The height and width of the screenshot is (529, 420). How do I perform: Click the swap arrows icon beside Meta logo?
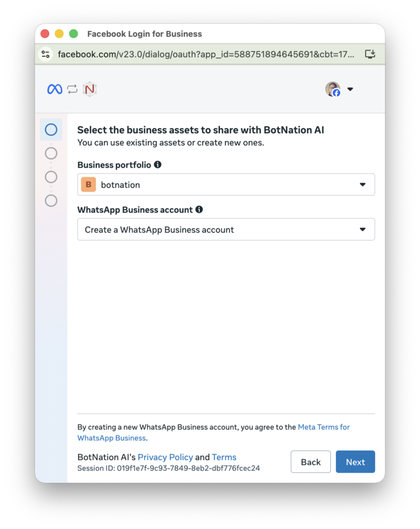[72, 89]
